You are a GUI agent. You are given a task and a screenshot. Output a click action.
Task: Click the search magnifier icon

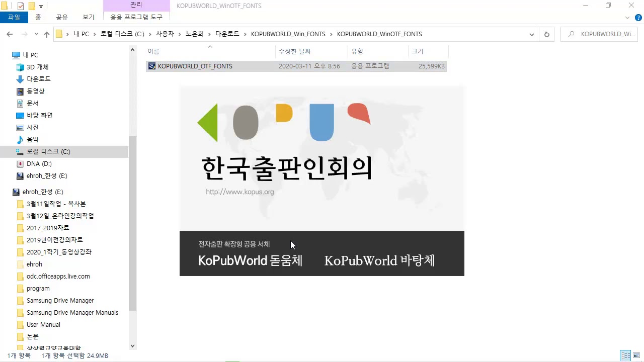[571, 34]
